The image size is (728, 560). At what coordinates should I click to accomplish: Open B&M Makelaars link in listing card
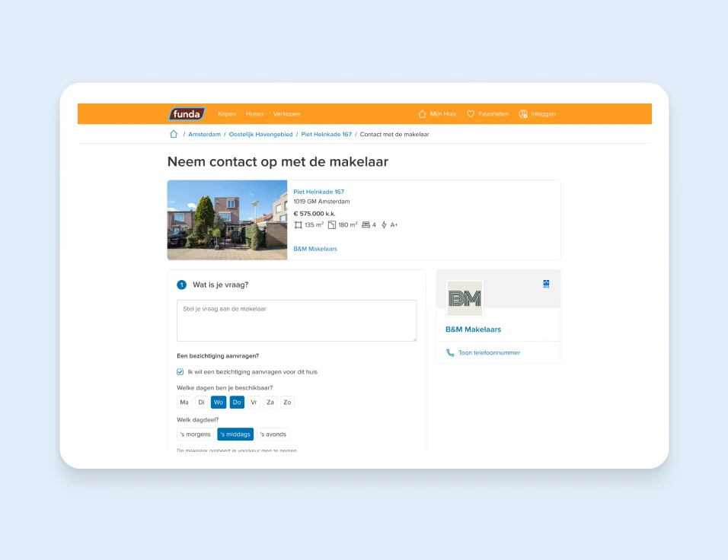click(x=315, y=249)
